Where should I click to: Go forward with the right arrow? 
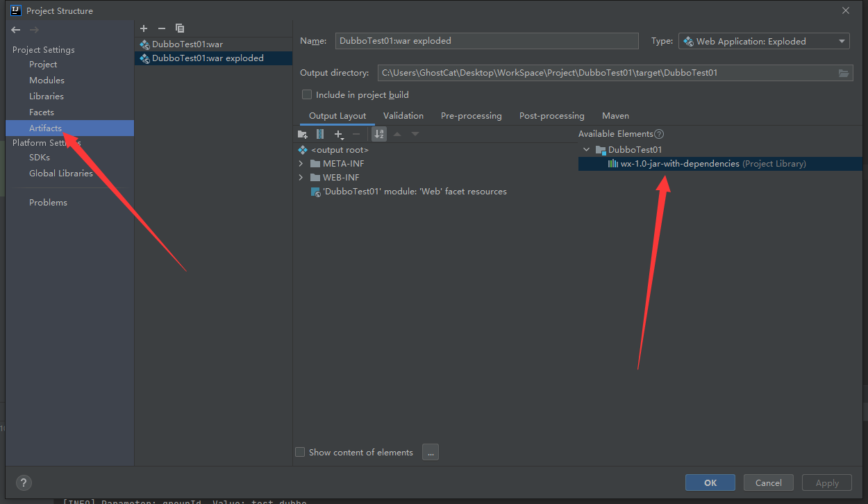(x=34, y=30)
